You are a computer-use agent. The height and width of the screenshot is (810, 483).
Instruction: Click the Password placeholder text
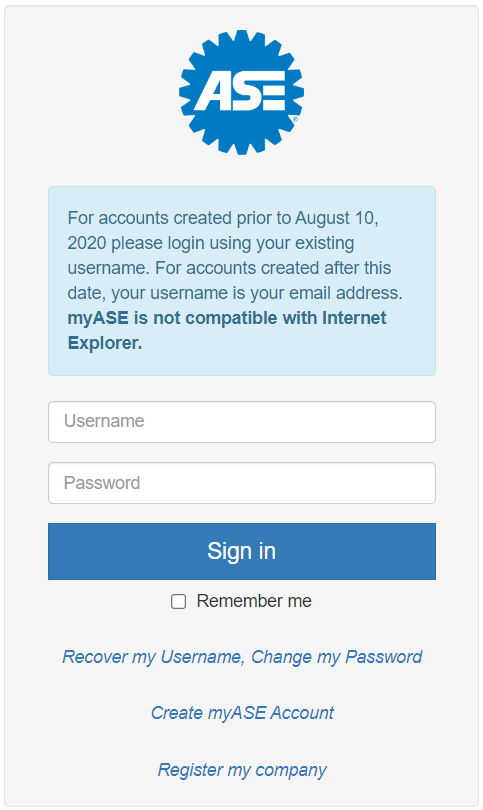click(x=102, y=483)
